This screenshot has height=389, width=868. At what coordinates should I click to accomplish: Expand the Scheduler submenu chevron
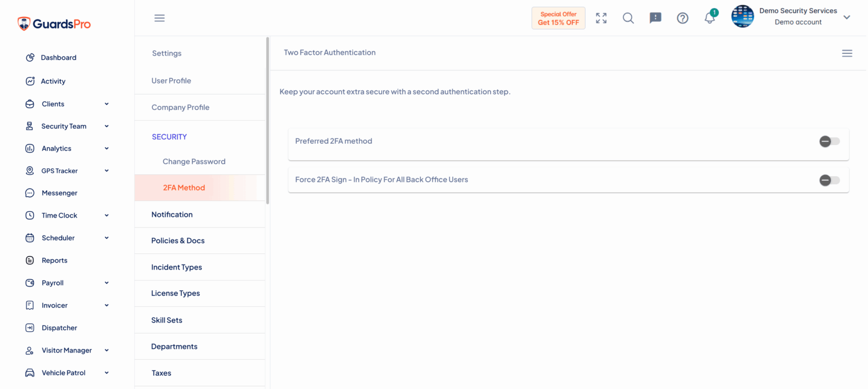click(107, 238)
